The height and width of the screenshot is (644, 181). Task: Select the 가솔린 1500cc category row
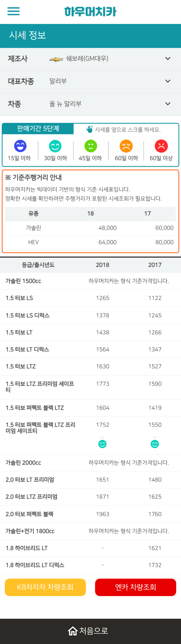click(90, 281)
